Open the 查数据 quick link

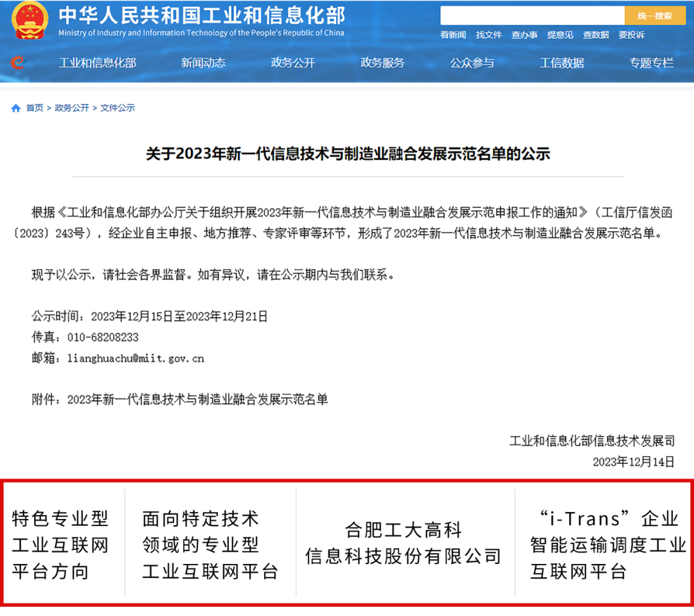pyautogui.click(x=596, y=35)
